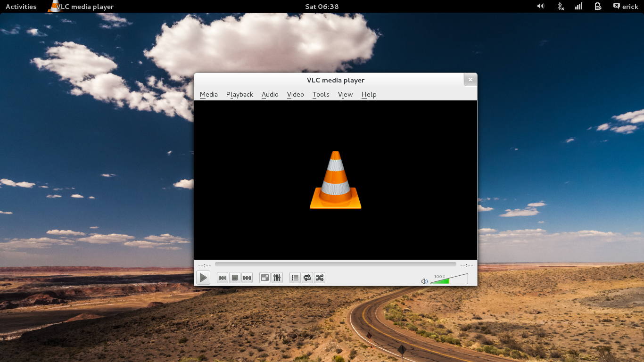Click the remaining time label

coord(467,265)
